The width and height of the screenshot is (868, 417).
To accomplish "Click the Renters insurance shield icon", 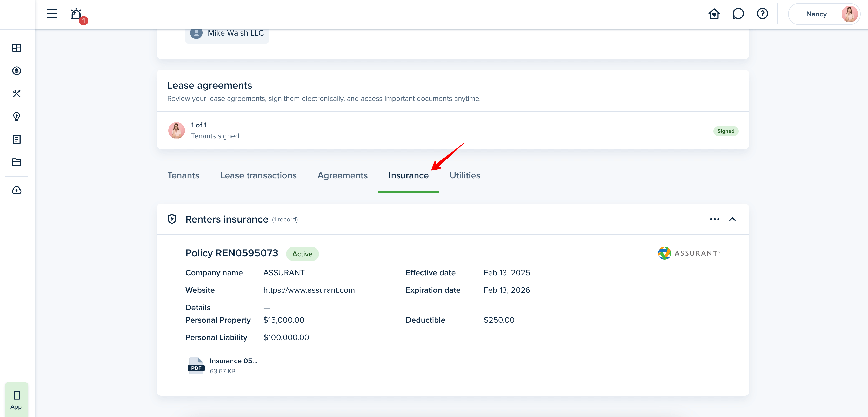I will 172,219.
